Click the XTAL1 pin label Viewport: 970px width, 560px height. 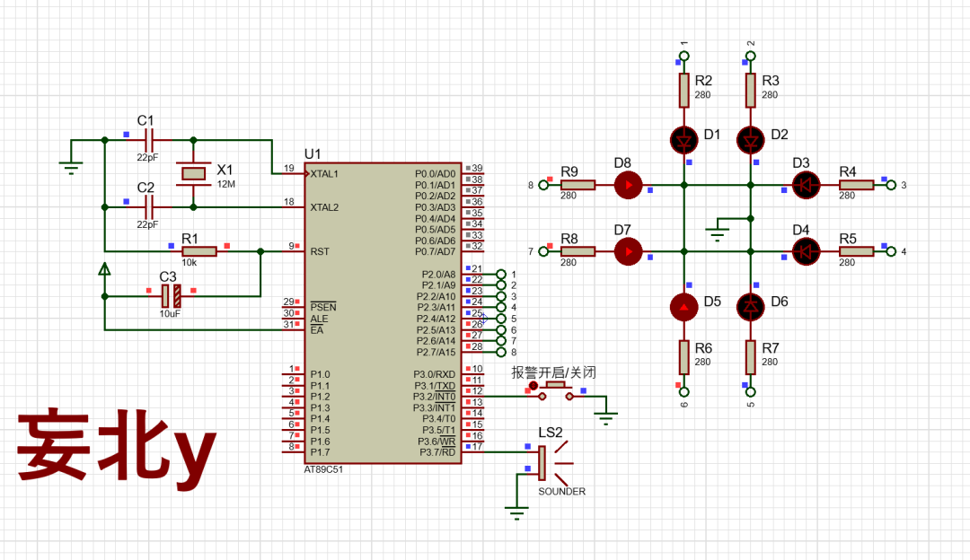click(x=324, y=174)
